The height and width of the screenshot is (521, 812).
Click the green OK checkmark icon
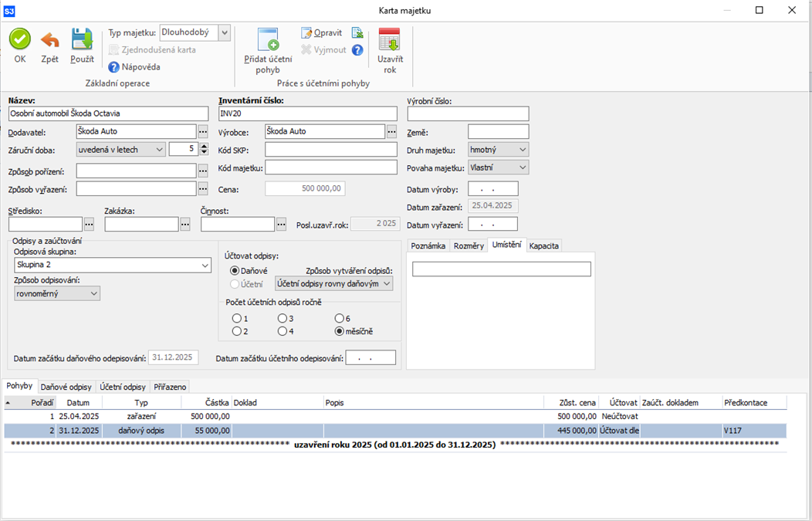click(20, 39)
